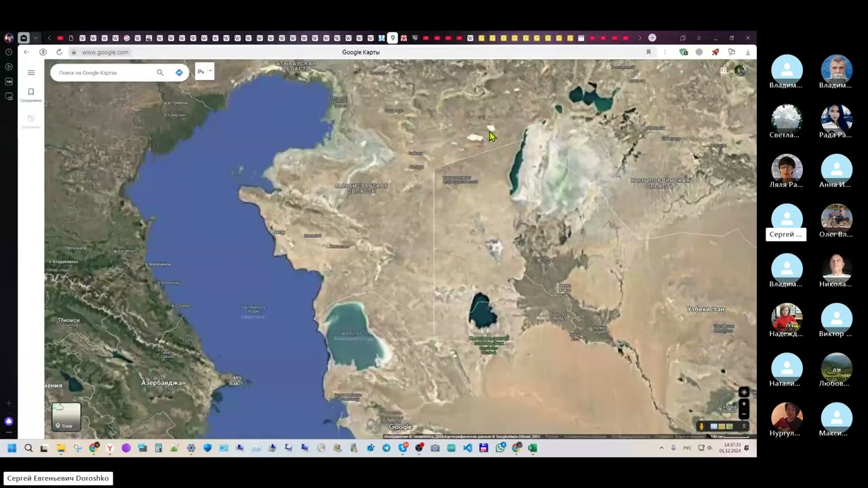Screen dimensions: 868x488
Task: Open Telegram from the taskbar
Action: 387,448
